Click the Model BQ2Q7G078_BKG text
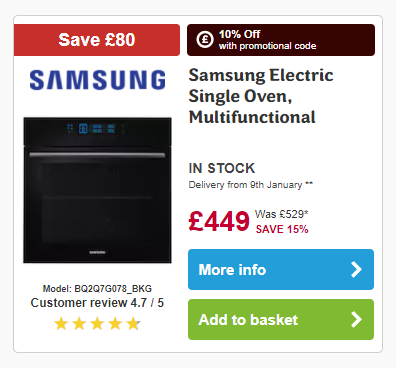This screenshot has height=368, width=396. (97, 288)
